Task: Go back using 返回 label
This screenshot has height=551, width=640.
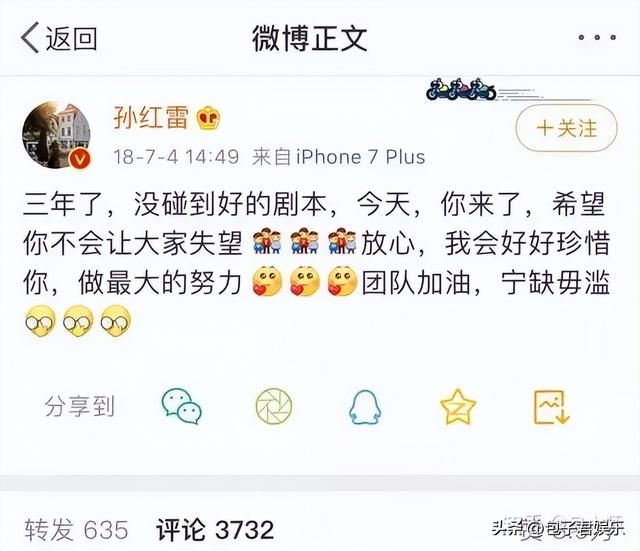Action: 71,38
